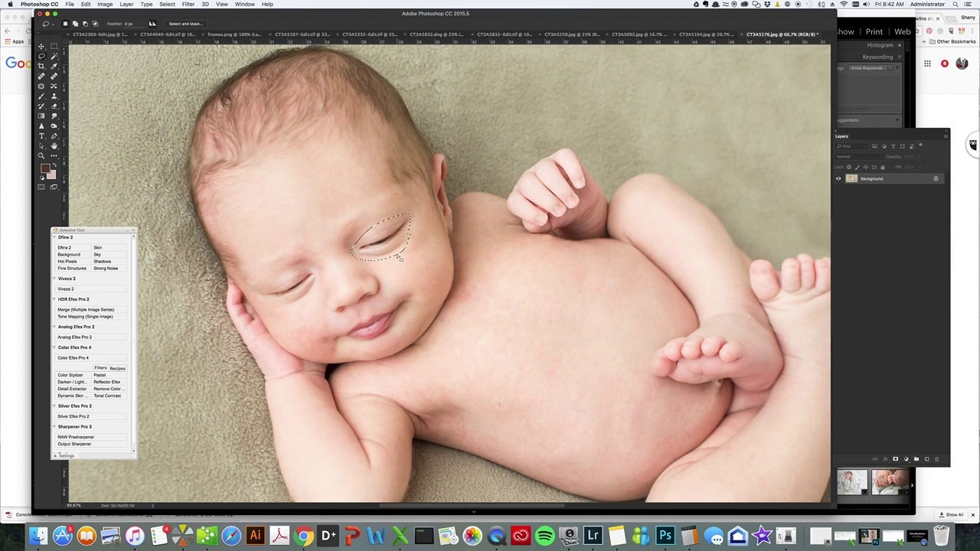Toggle the Background layer lock icon

click(x=936, y=178)
